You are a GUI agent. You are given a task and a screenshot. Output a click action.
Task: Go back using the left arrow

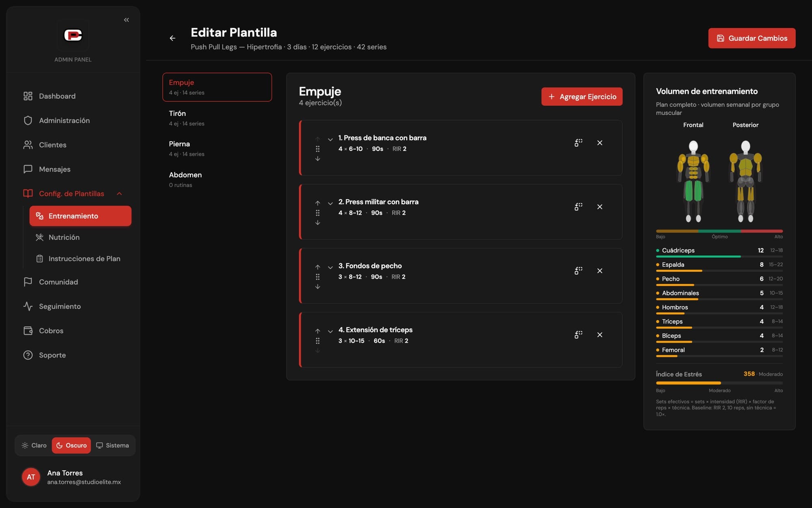tap(173, 38)
